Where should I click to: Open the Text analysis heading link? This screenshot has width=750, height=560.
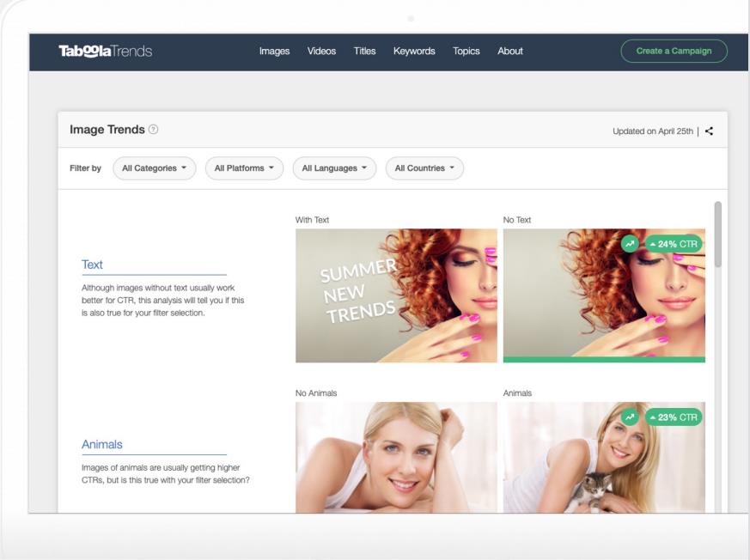coord(92,265)
